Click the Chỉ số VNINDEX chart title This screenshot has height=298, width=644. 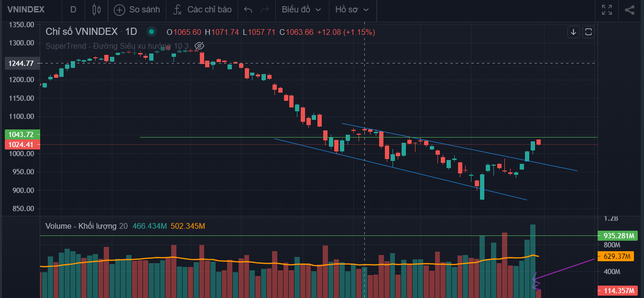pos(81,32)
